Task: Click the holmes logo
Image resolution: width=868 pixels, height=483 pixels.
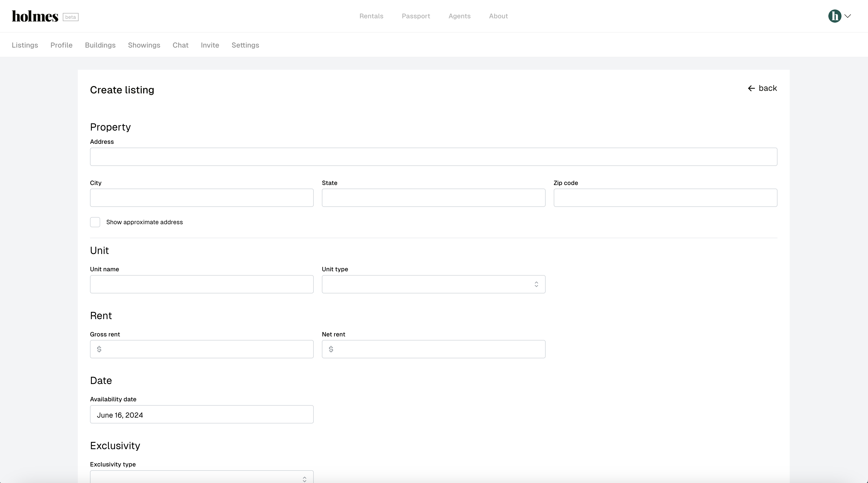Action: (x=35, y=16)
